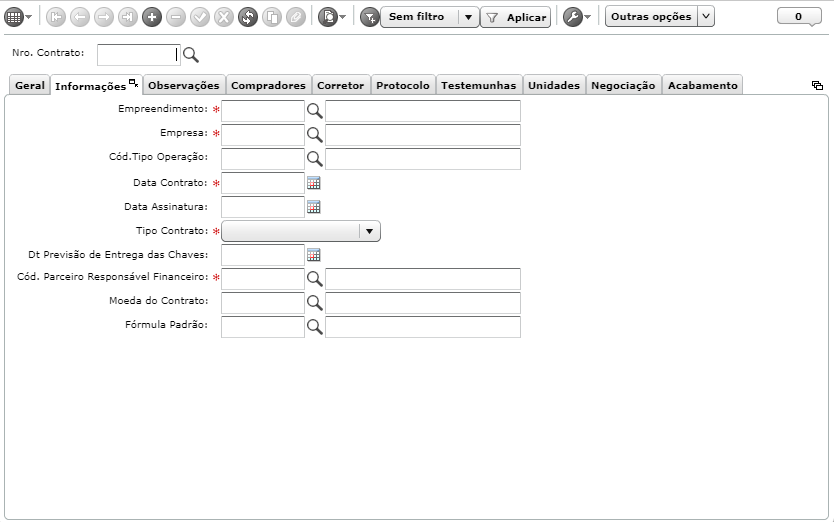Open the Testemunhas tab
Image resolution: width=834 pixels, height=522 pixels.
[478, 85]
